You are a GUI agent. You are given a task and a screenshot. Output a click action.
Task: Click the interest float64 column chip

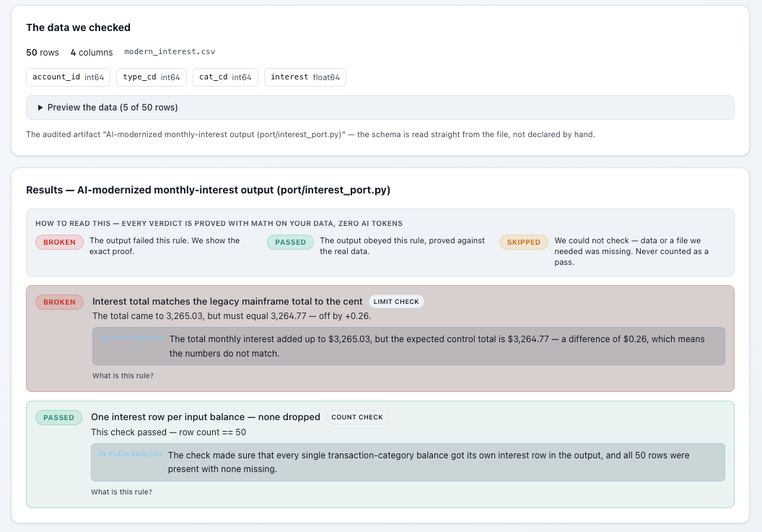tap(305, 77)
